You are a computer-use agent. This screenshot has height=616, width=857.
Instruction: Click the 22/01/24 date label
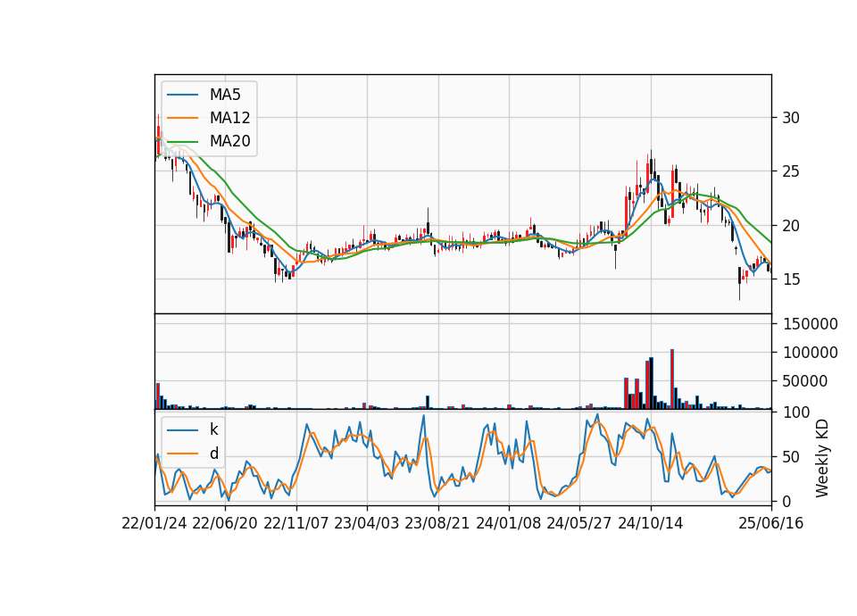[x=154, y=523]
